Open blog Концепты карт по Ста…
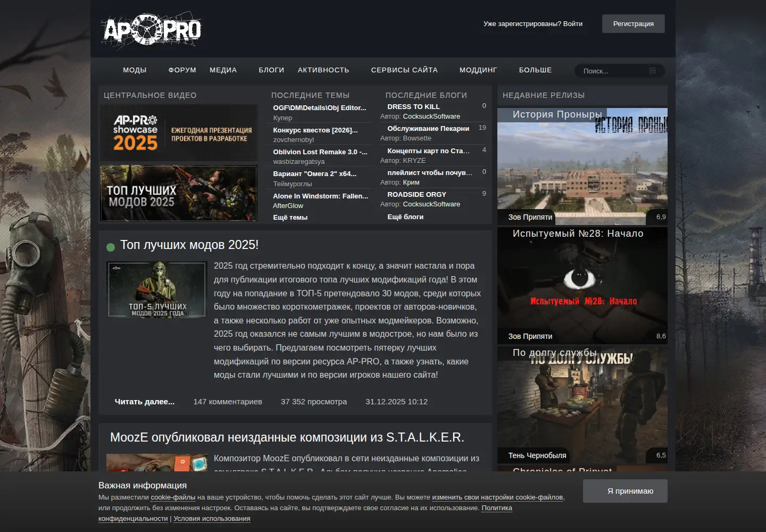 pos(429,151)
